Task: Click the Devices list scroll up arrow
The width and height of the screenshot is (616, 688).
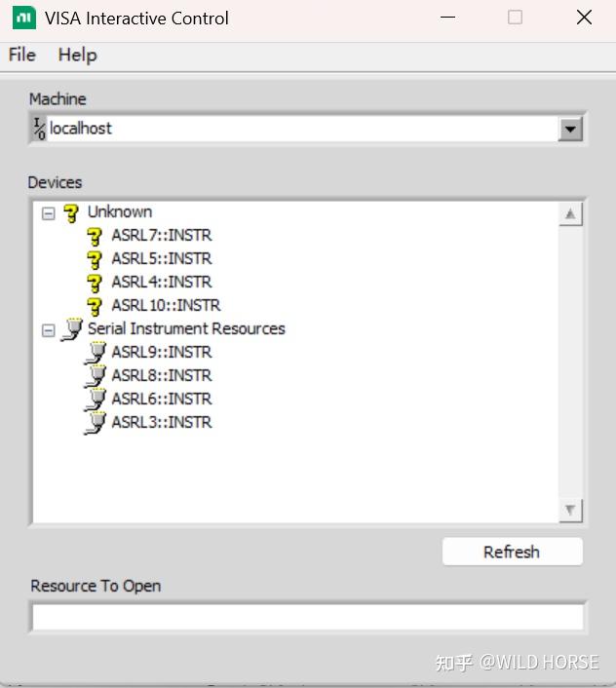Action: [570, 214]
